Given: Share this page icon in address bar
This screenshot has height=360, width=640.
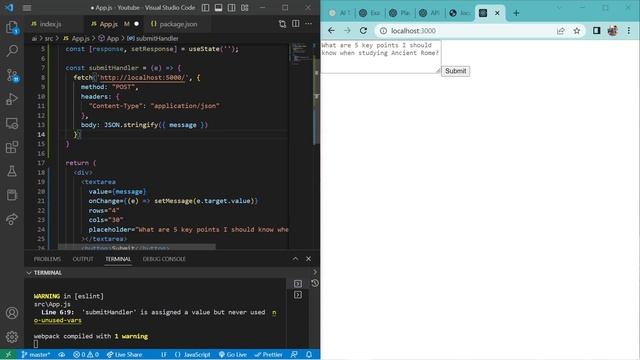Looking at the screenshot, I should tap(561, 31).
